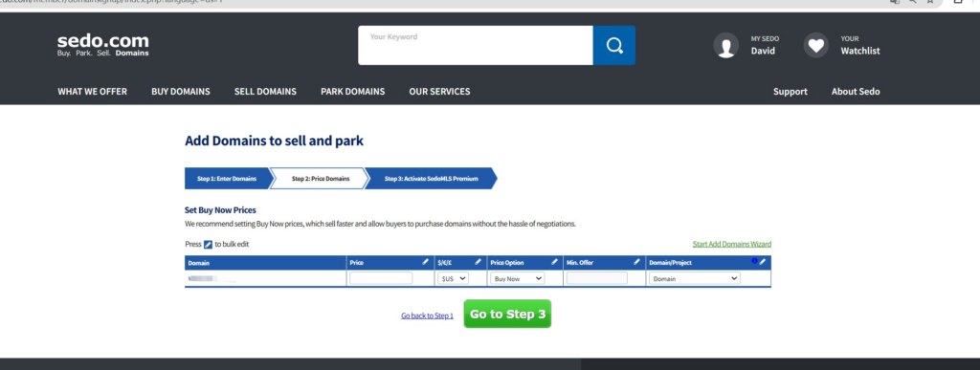Open the Support menu item

click(790, 91)
